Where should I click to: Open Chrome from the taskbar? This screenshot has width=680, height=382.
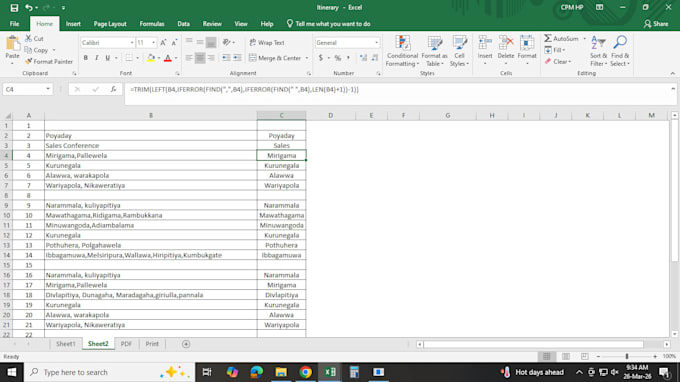click(306, 372)
